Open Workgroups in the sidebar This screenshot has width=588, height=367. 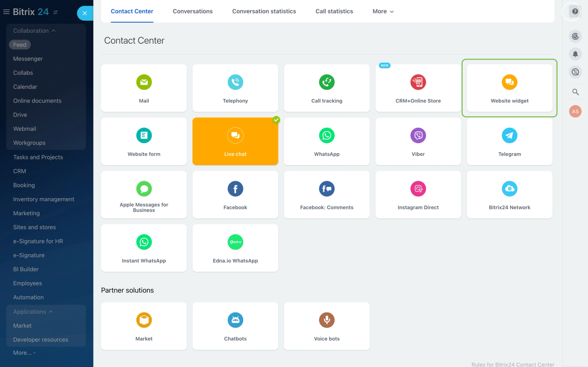coord(29,143)
